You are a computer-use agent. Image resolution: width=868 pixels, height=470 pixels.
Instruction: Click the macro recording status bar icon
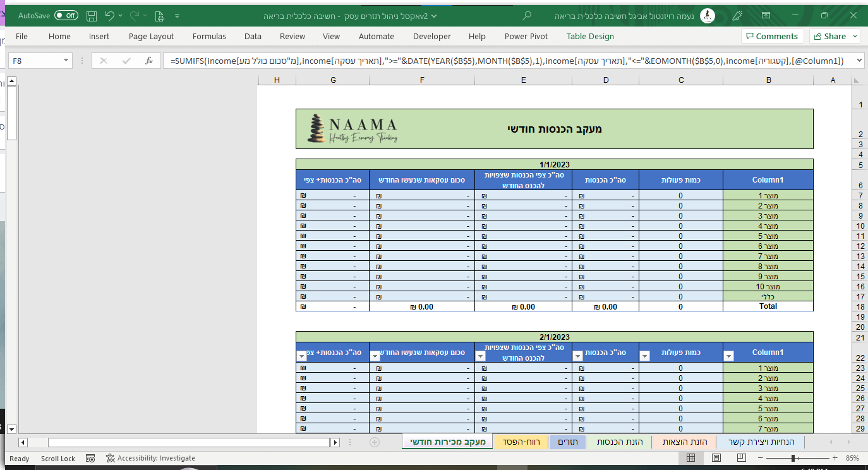[90, 458]
